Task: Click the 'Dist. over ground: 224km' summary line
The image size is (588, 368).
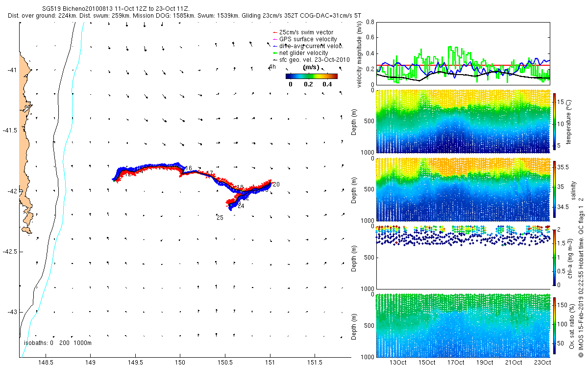Action: coord(184,16)
